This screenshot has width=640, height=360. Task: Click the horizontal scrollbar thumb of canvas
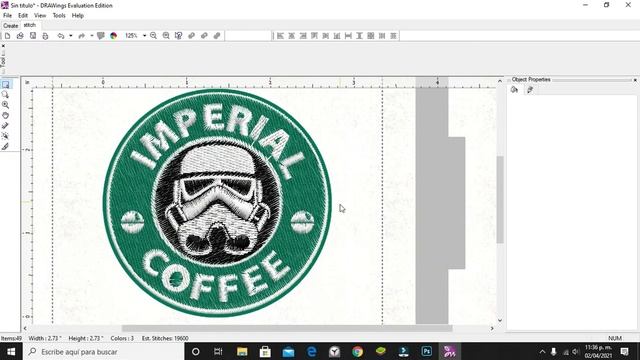[x=287, y=328]
